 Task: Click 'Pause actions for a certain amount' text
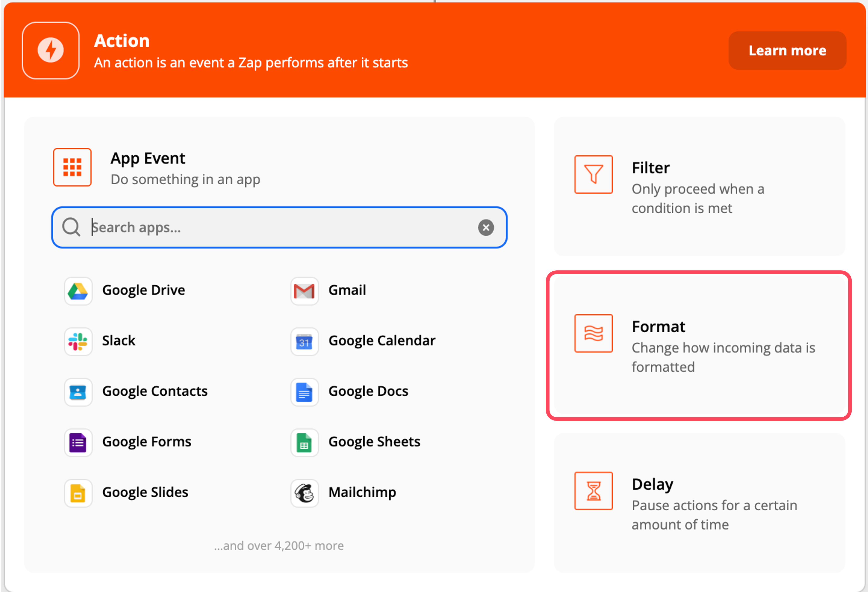[x=715, y=515]
